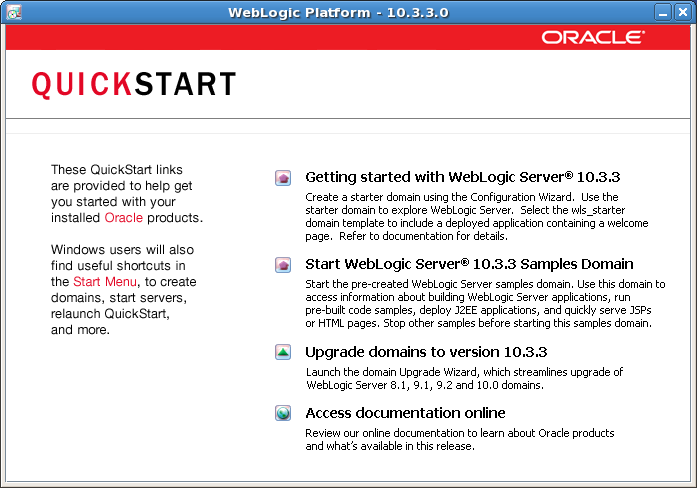Click the WebLogic Platform title bar text
This screenshot has height=488, width=697.
point(338,12)
